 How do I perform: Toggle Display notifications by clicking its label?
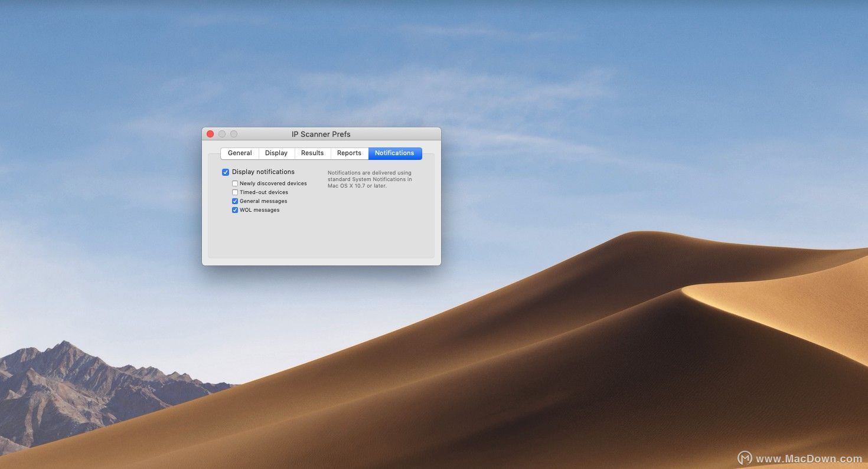point(263,172)
